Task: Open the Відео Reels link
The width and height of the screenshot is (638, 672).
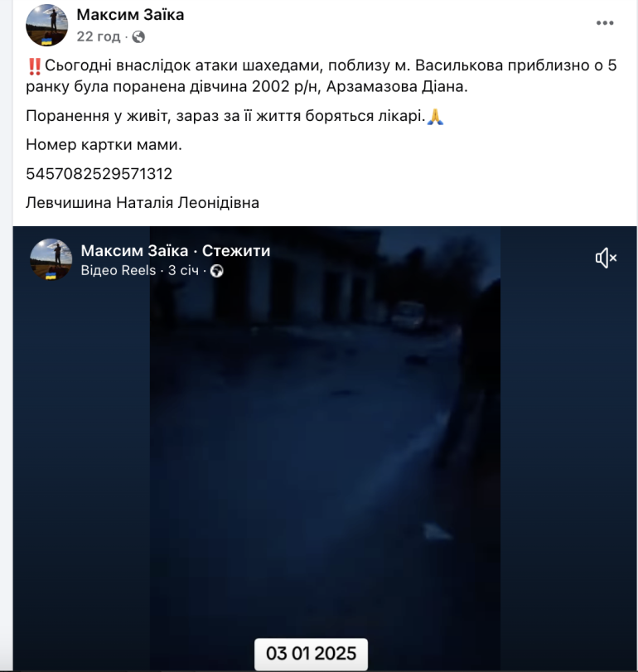Action: 118,270
